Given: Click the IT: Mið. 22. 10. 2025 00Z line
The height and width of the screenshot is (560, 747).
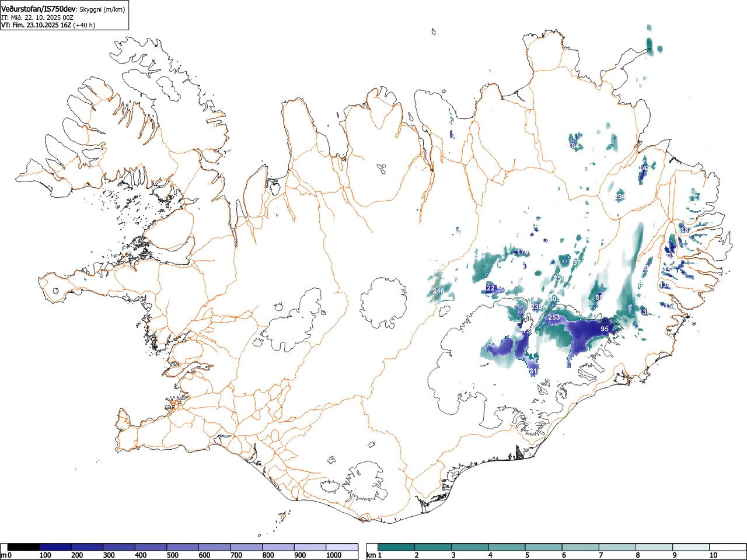Looking at the screenshot, I should (x=37, y=17).
